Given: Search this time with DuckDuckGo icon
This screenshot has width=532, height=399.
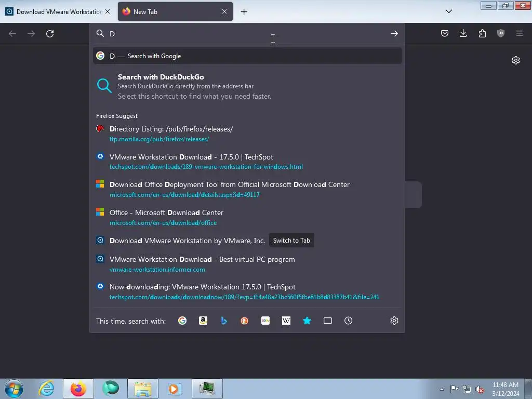Looking at the screenshot, I should click(x=244, y=321).
